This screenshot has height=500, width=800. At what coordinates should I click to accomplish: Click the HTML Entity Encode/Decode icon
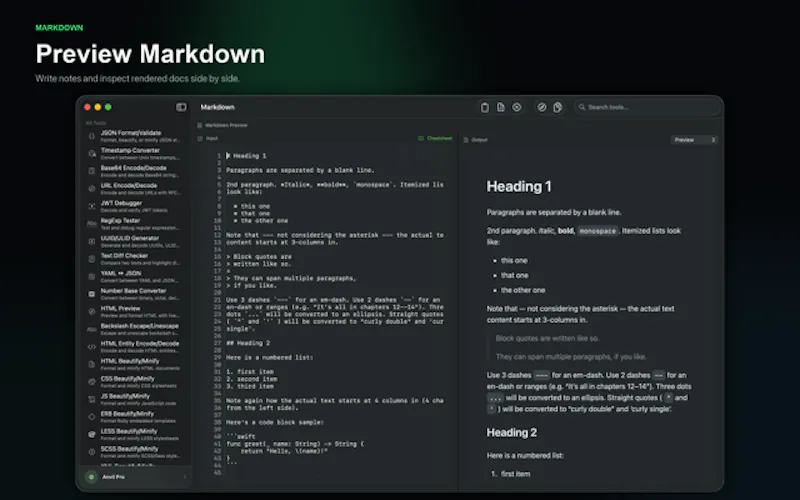(x=92, y=347)
